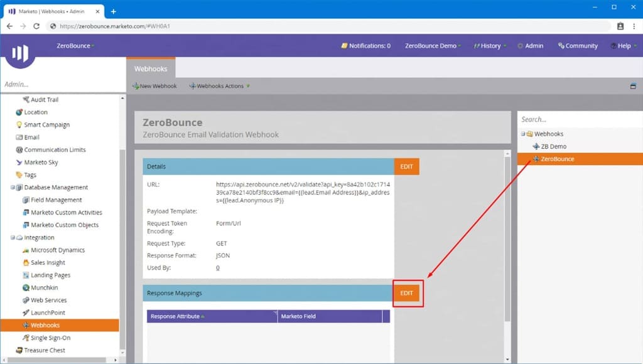Click the details panel vertical scrollbar

click(x=507, y=238)
